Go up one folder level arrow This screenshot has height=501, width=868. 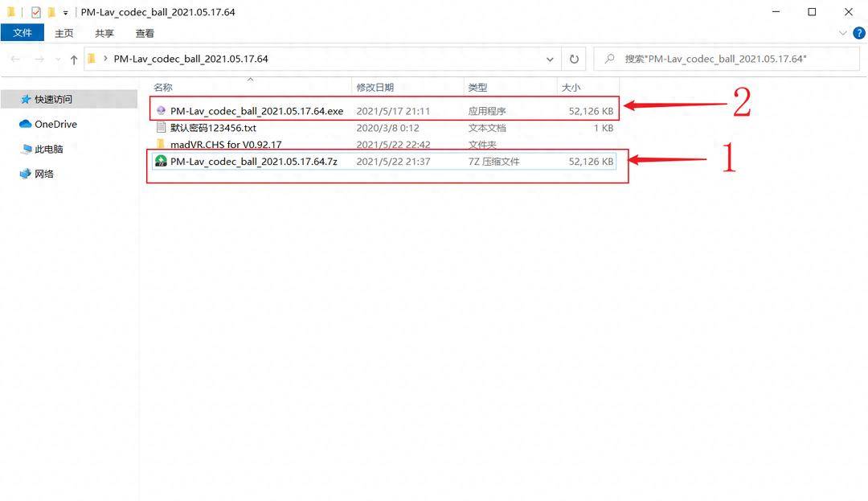(x=74, y=60)
